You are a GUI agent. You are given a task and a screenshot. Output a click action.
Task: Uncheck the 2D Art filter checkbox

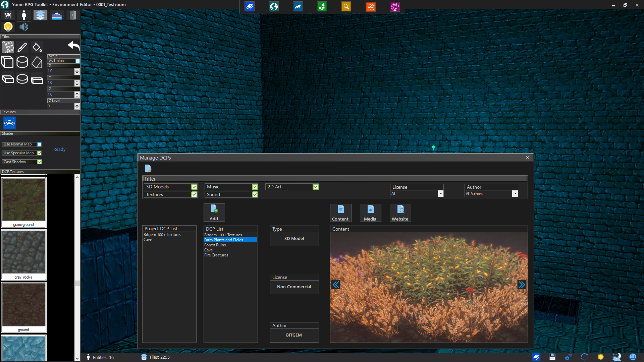pos(316,187)
